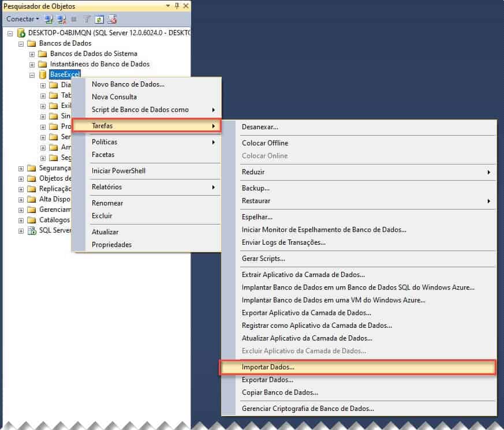This screenshot has width=504, height=430.
Task: Click the Refresh toolbar icon
Action: tap(99, 20)
